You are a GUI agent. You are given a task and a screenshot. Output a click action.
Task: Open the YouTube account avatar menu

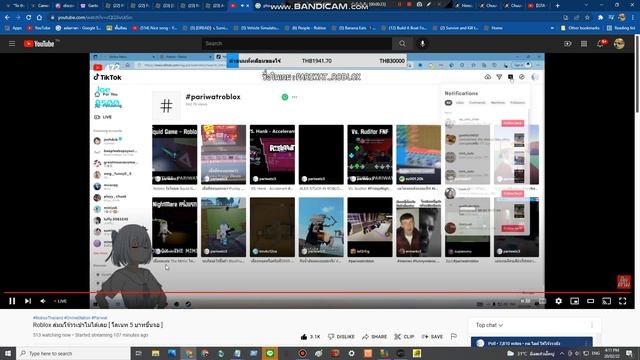click(619, 44)
